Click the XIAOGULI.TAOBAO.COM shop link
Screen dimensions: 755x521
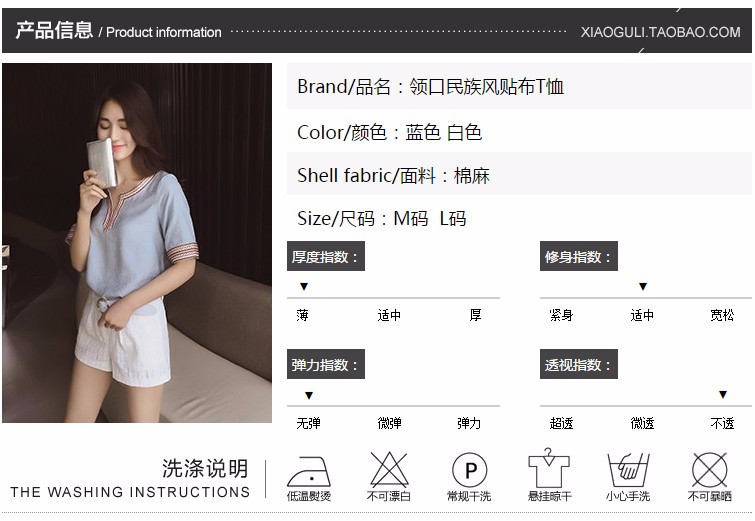pos(660,32)
